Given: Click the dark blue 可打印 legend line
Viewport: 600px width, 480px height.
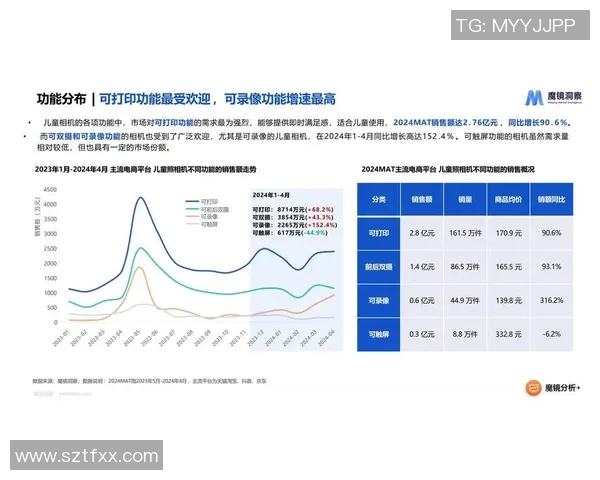Looking at the screenshot, I should 192,201.
